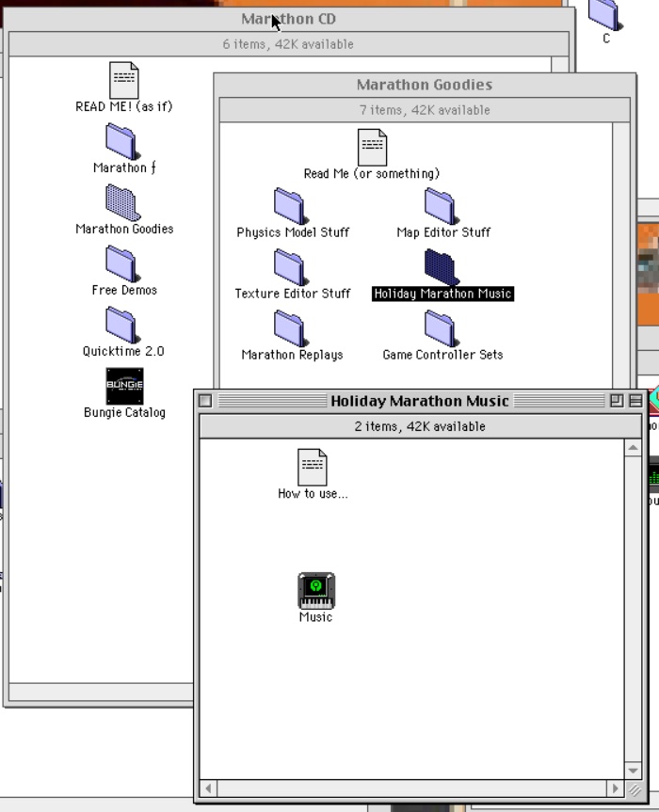Select the Game Controller Sets folder
Viewport: 659px width, 812px height.
440,328
